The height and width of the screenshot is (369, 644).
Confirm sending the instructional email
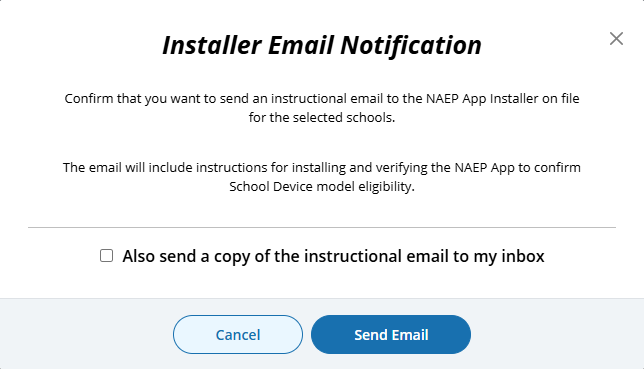pyautogui.click(x=391, y=334)
